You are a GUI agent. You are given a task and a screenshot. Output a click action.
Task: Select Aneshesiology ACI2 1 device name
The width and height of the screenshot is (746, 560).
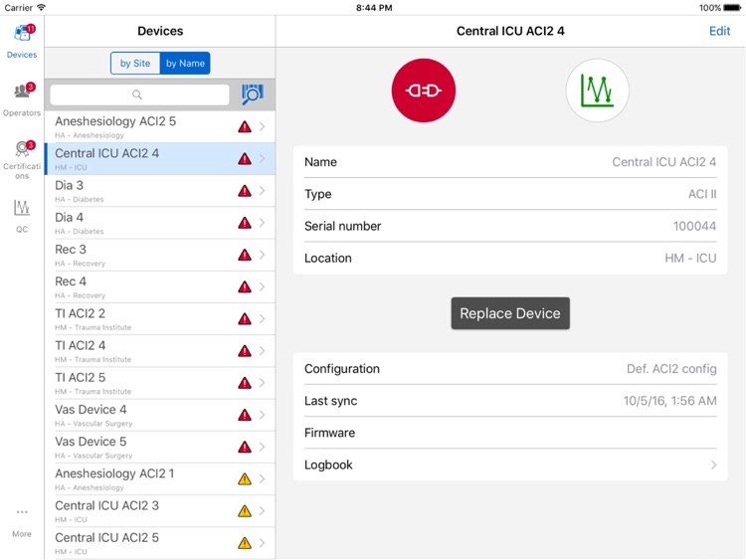click(x=114, y=473)
